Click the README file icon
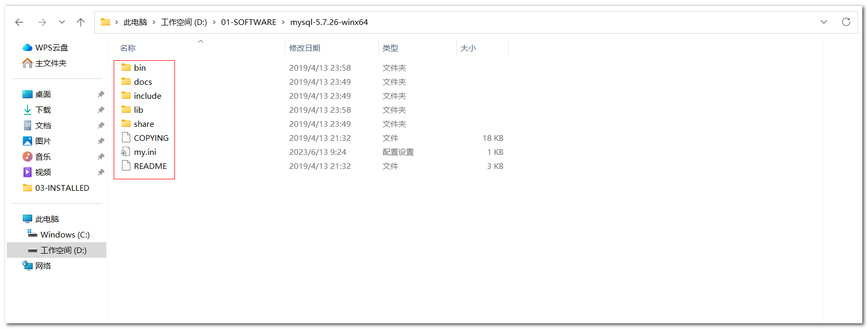This screenshot has height=329, width=868. point(126,165)
